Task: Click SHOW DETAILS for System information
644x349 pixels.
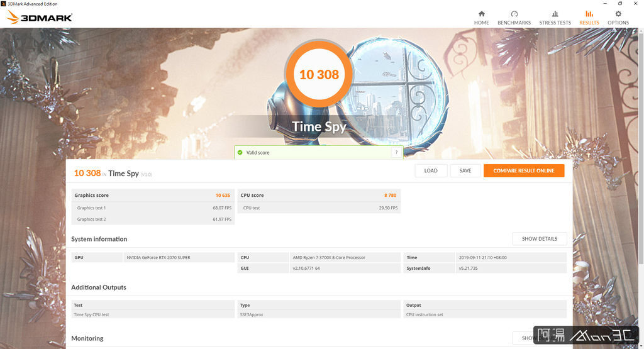Action: pos(539,238)
